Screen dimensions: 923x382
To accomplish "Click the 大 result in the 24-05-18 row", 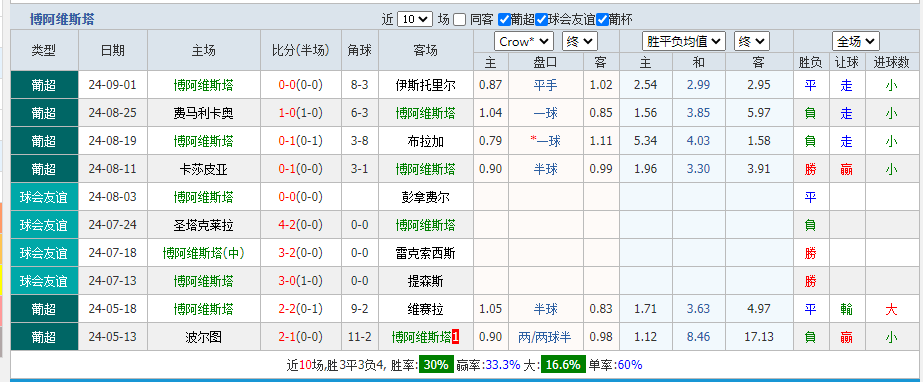I will click(891, 309).
